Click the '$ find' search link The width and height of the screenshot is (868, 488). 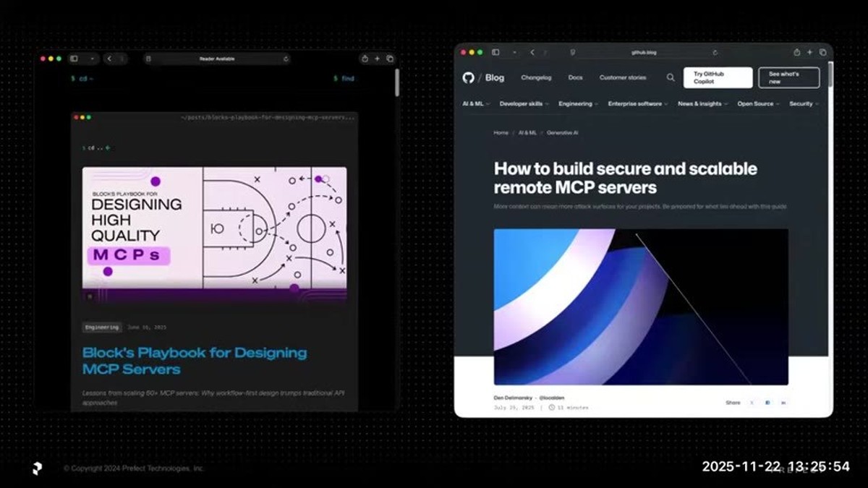click(x=344, y=78)
